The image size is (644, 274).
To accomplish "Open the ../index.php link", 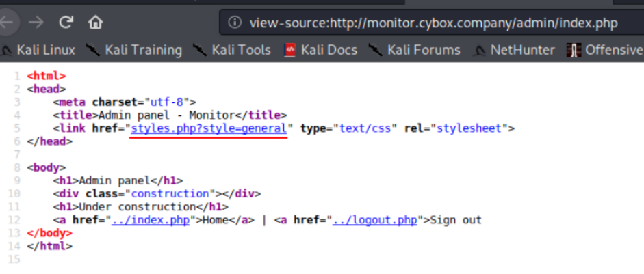I will coord(144,219).
